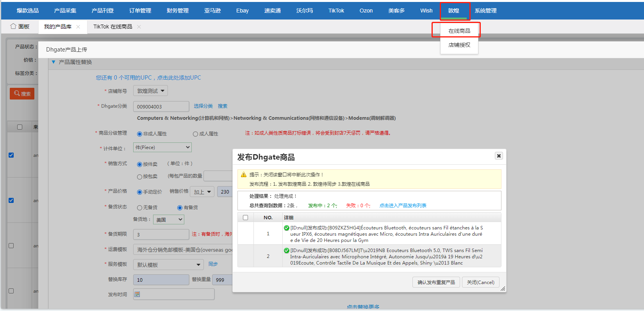Open the 订单管理 menu

140,11
